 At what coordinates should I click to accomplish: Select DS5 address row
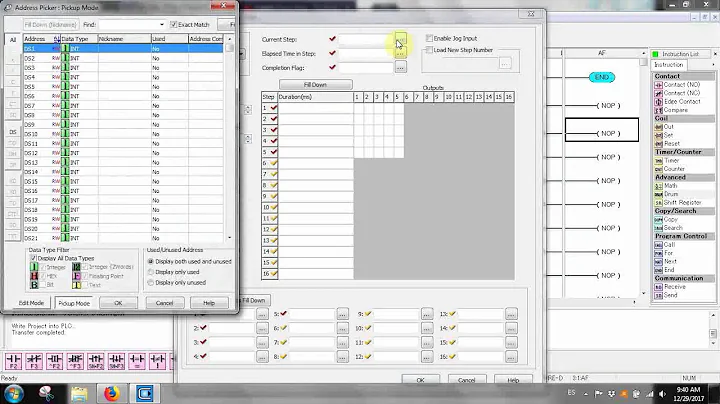click(x=123, y=86)
